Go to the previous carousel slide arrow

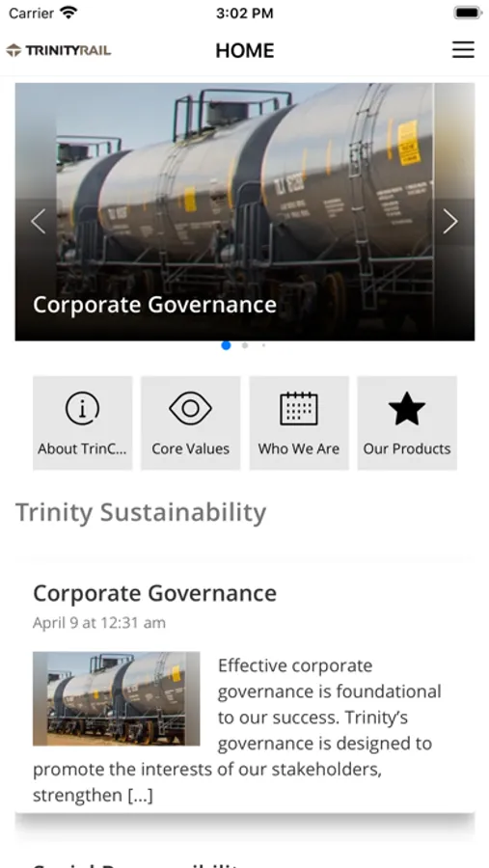[x=39, y=222]
